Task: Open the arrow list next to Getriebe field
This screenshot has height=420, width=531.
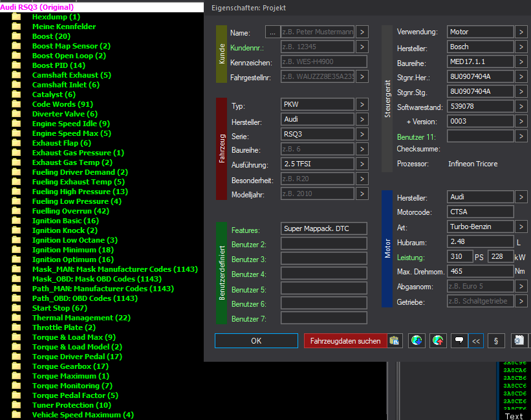Action: [521, 301]
